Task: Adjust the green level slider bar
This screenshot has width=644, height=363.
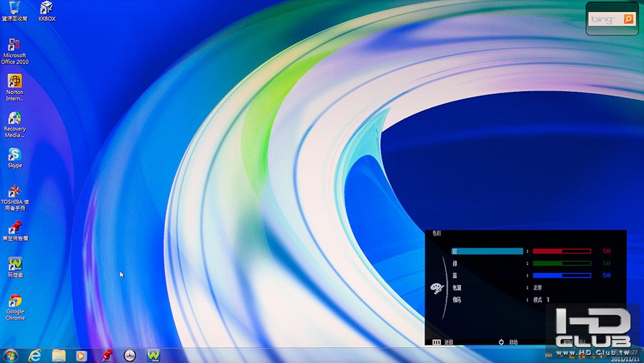Action: 562,263
